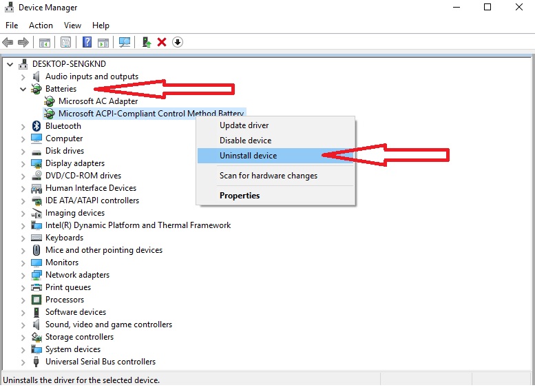Select the Microsoft AC Adapter label
This screenshot has width=535, height=392.
[x=98, y=101]
